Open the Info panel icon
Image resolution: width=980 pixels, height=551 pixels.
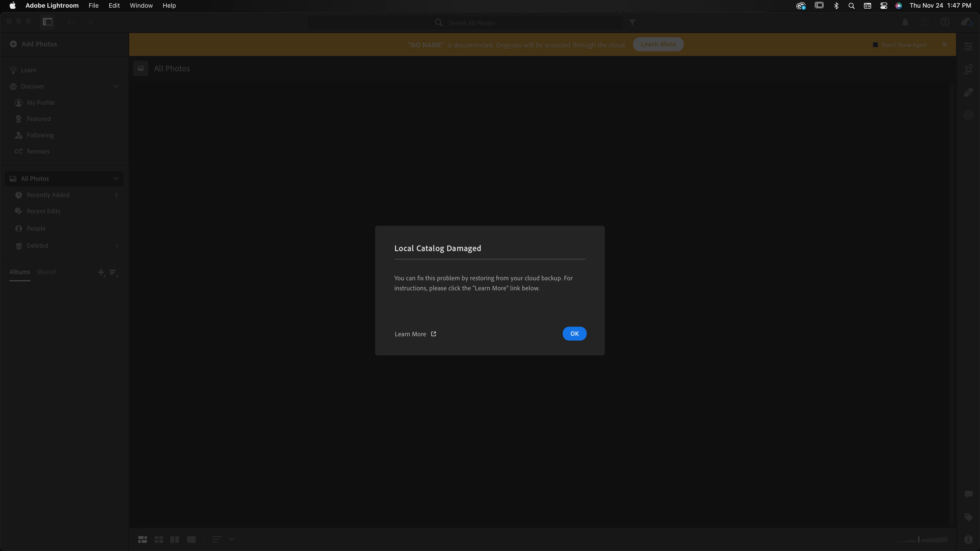(968, 539)
